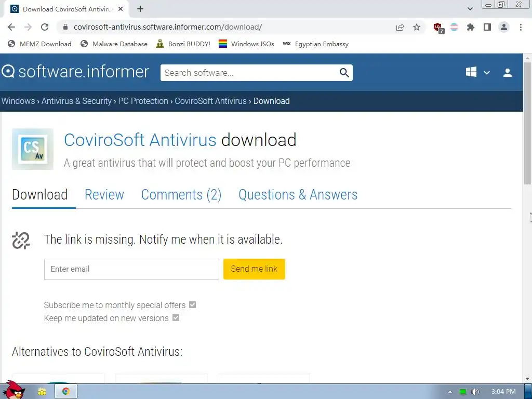Click the Windows platform logo in header

coord(471,72)
